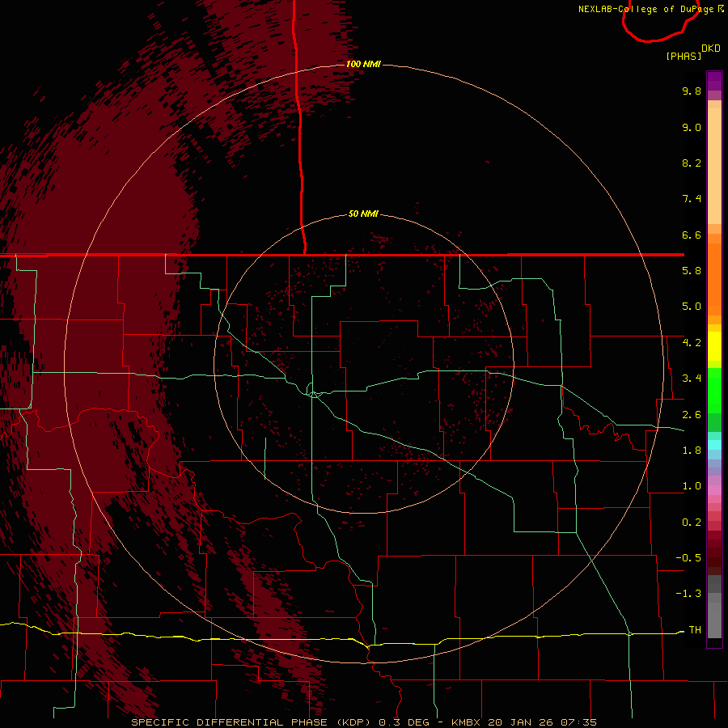The image size is (728, 728).
Task: Click the cyan color band beside 1.8
Action: [714, 445]
